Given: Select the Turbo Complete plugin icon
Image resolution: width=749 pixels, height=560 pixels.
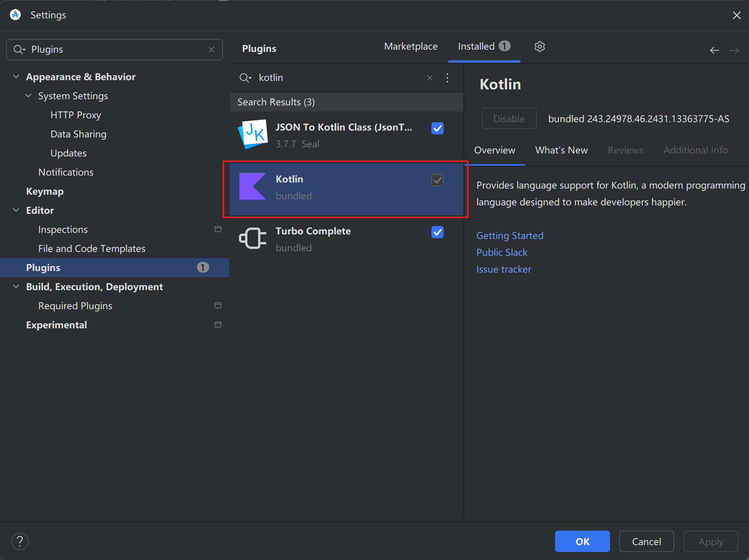Looking at the screenshot, I should tap(253, 238).
